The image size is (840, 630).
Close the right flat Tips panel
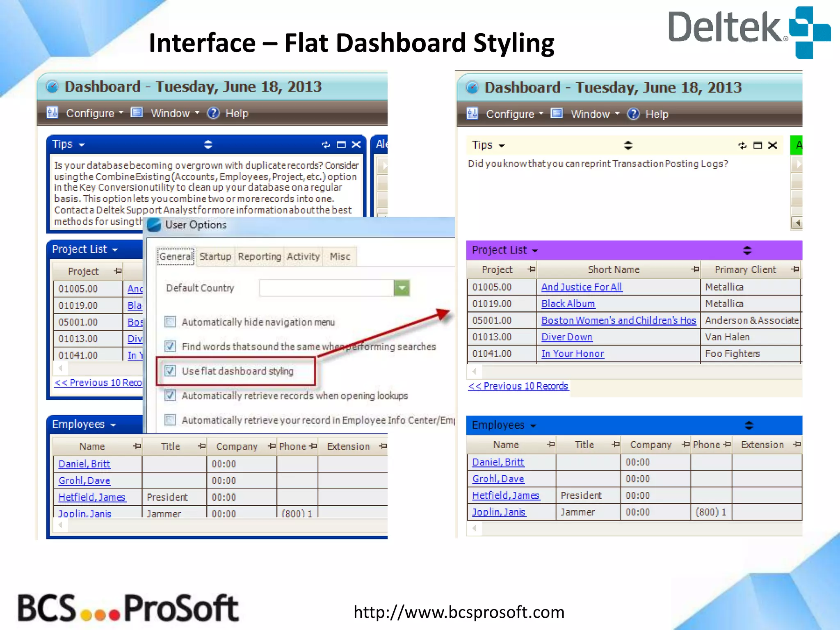click(x=773, y=145)
